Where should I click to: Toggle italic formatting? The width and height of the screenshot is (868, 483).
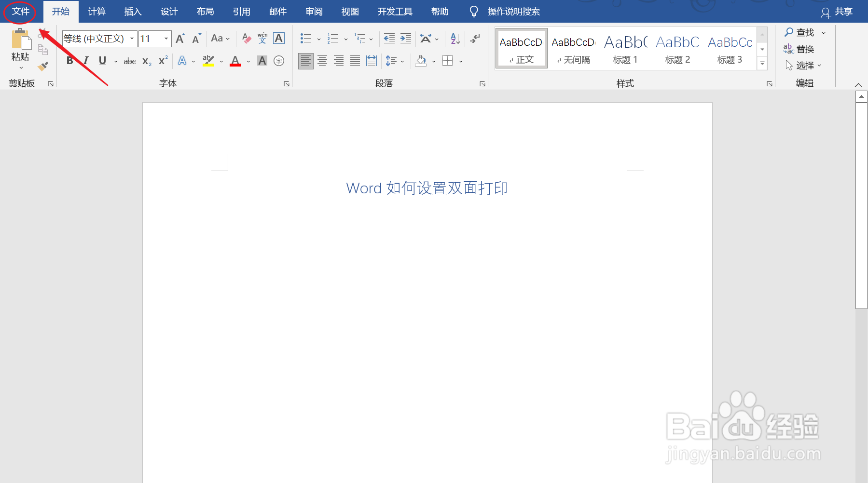tap(85, 60)
